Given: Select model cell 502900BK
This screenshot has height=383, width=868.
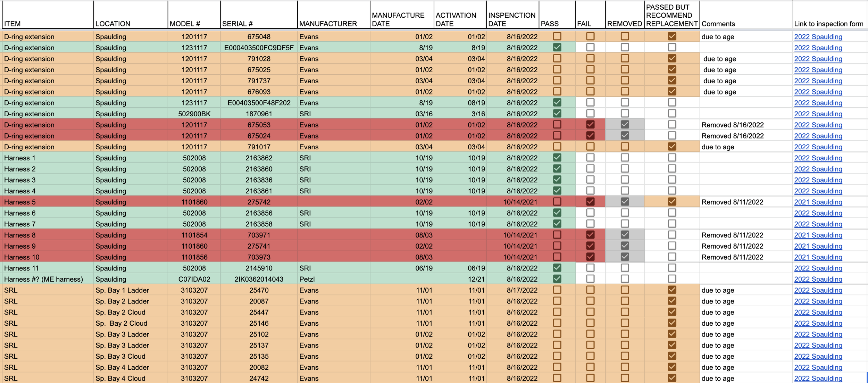Looking at the screenshot, I should pyautogui.click(x=194, y=114).
